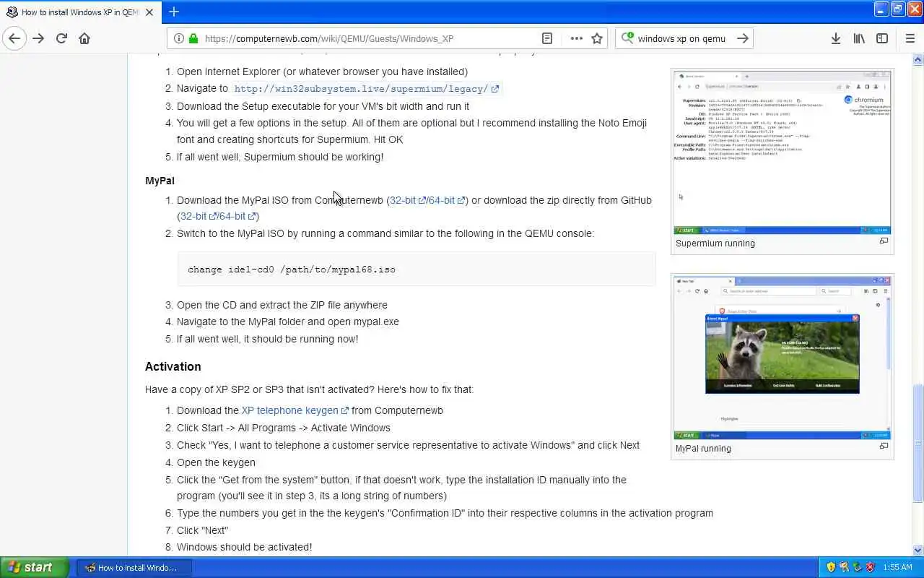This screenshot has width=924, height=578.
Task: Open the win32subsystem.live supermium legacy link
Action: pos(366,89)
